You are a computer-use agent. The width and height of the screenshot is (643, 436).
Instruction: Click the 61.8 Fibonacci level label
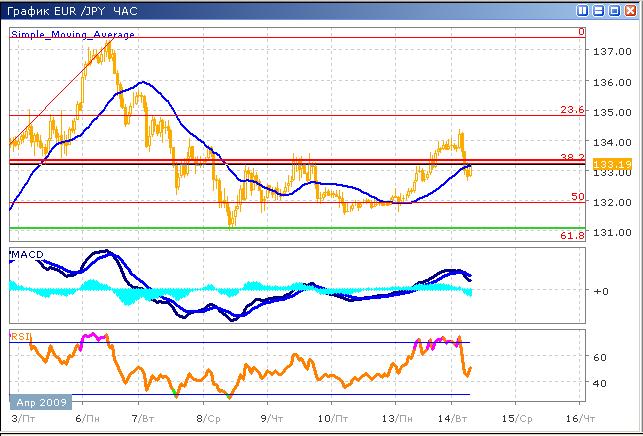(x=571, y=235)
